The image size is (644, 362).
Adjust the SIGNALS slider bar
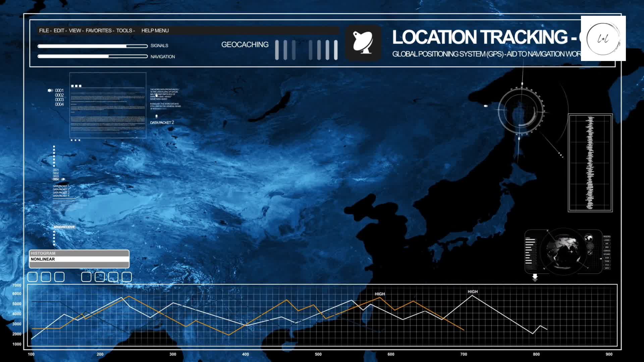pyautogui.click(x=93, y=46)
